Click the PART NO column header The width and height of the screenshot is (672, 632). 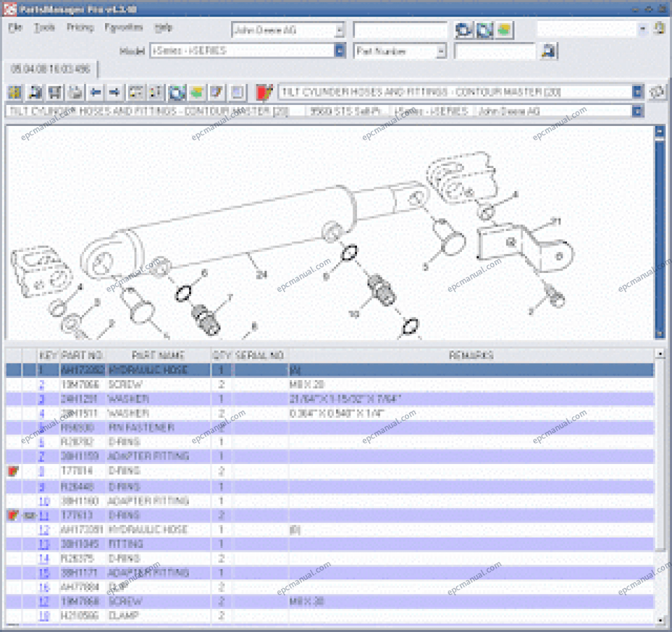[x=82, y=356]
